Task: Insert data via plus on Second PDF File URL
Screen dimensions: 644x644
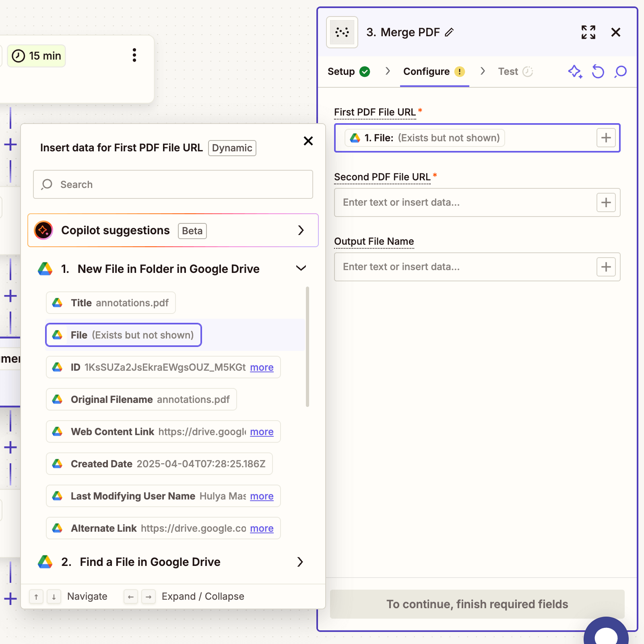Action: (x=605, y=202)
